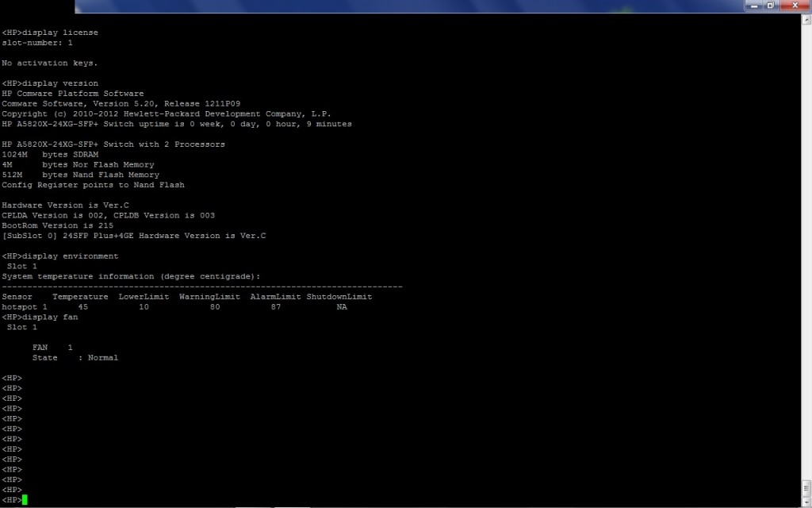Click the 'WarningLimit' column header

pos(209,297)
